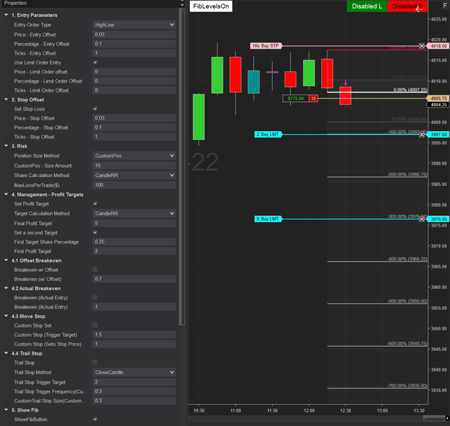Click the magenta down arrow signal marker
The width and height of the screenshot is (450, 426).
346,83
